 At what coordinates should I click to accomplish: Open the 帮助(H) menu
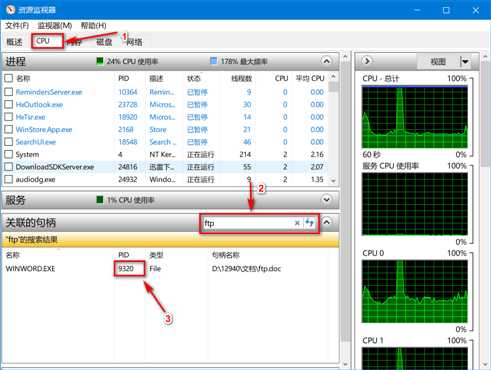tap(94, 26)
